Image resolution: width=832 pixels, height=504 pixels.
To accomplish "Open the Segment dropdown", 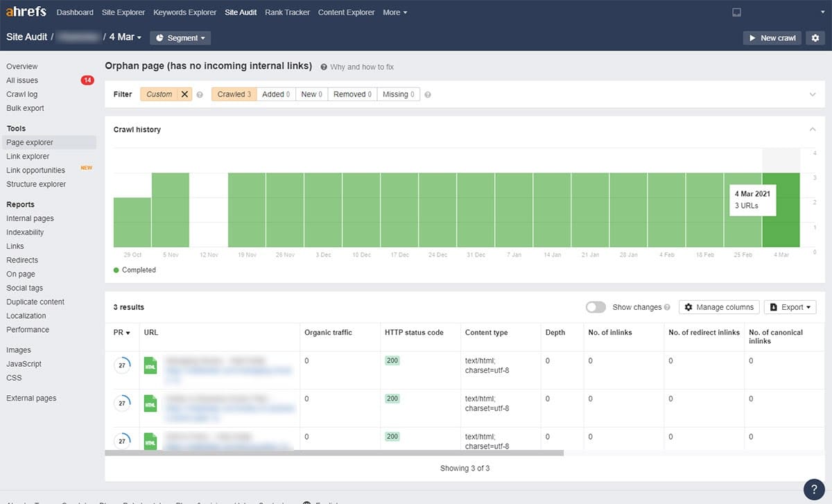I will (180, 38).
